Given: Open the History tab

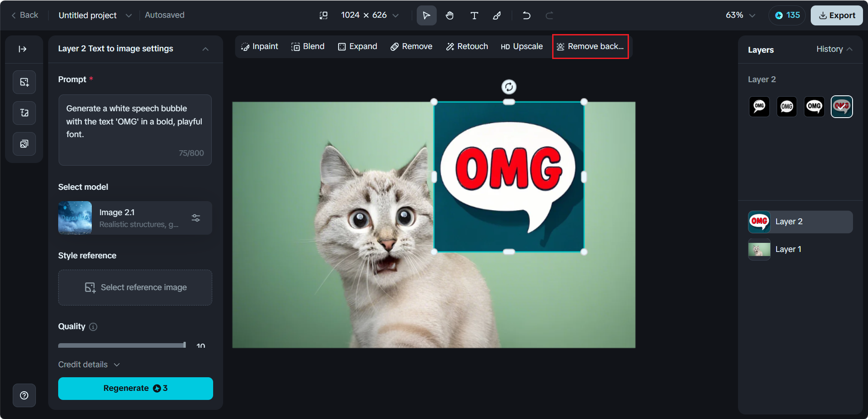Looking at the screenshot, I should pyautogui.click(x=834, y=49).
